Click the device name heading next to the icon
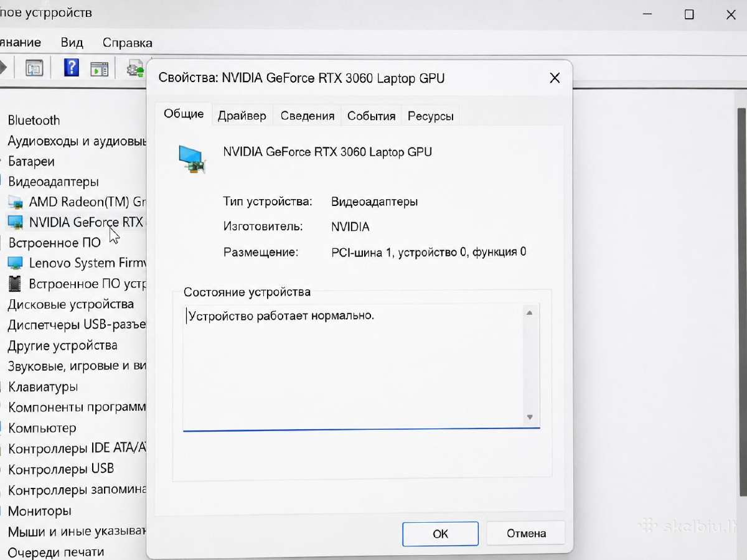 click(327, 152)
